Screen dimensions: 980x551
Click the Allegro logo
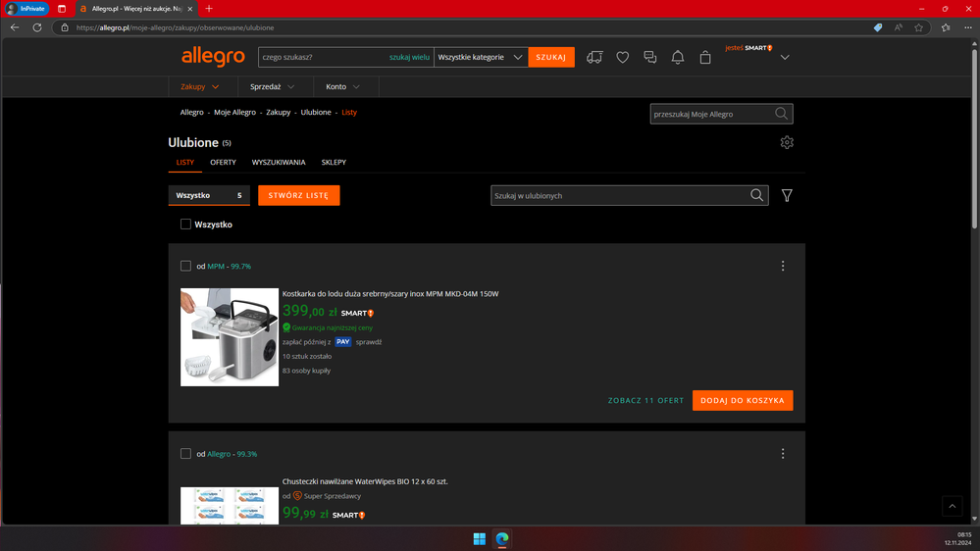pos(213,57)
